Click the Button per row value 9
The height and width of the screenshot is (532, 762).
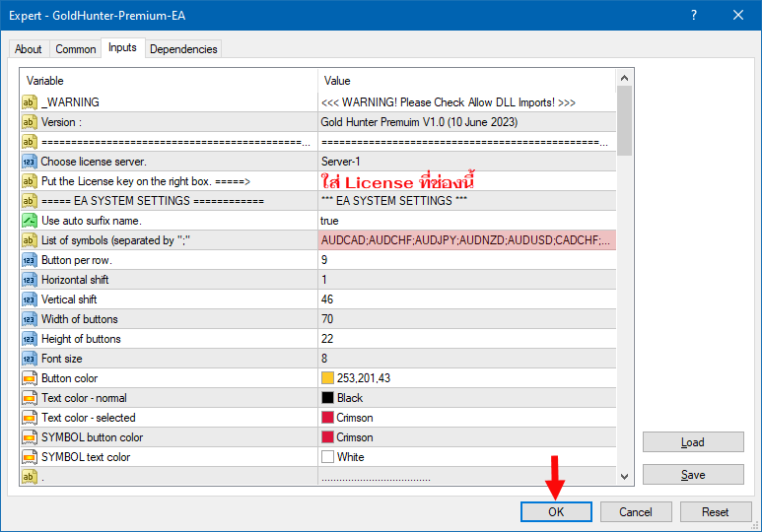pyautogui.click(x=467, y=260)
